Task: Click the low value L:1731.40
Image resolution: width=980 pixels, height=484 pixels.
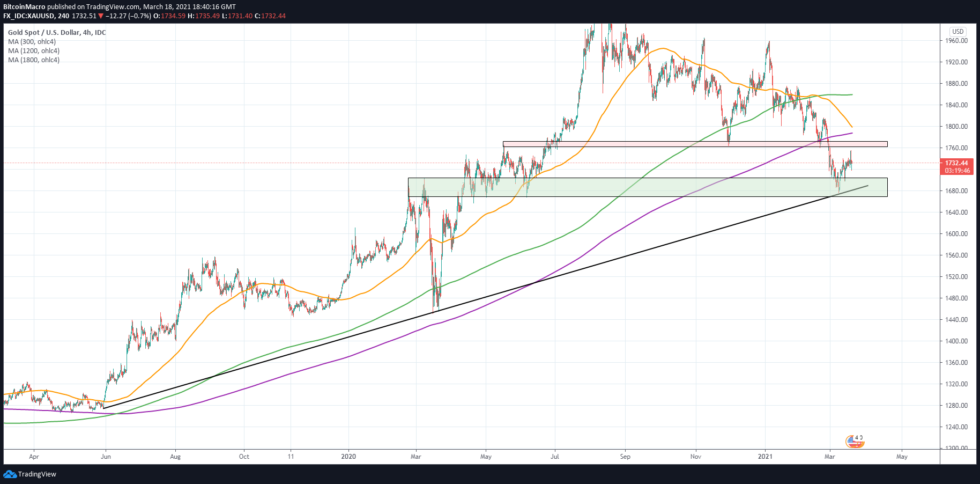Action: [237, 16]
